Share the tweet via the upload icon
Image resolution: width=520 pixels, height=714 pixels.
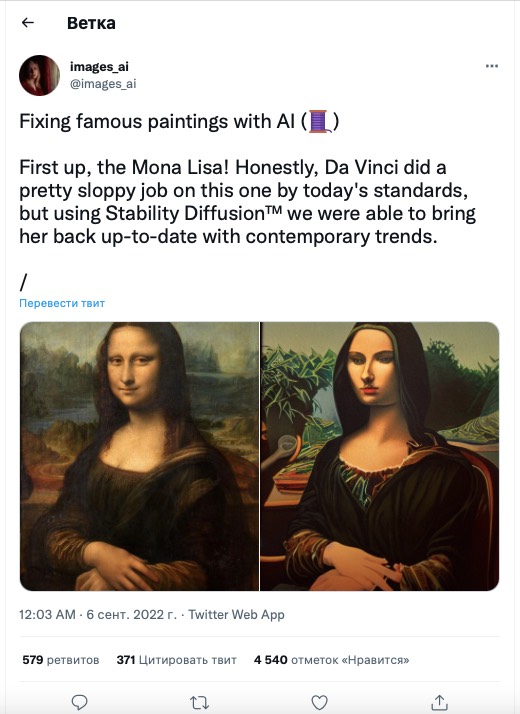[x=439, y=702]
